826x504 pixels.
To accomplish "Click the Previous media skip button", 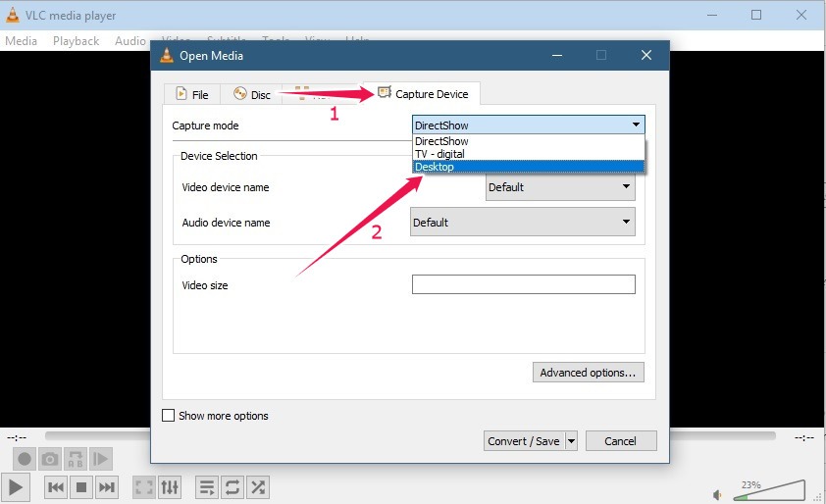I will (55, 487).
